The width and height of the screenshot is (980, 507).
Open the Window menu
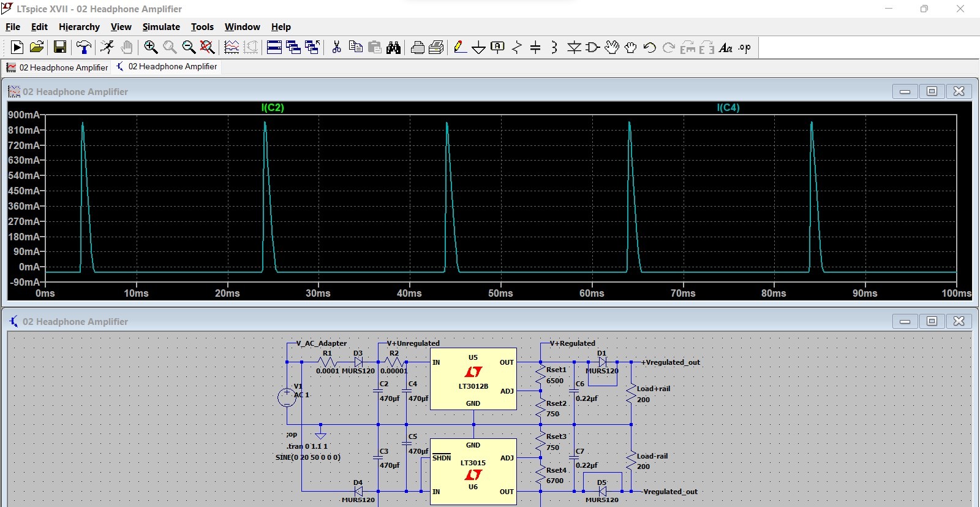(x=242, y=27)
